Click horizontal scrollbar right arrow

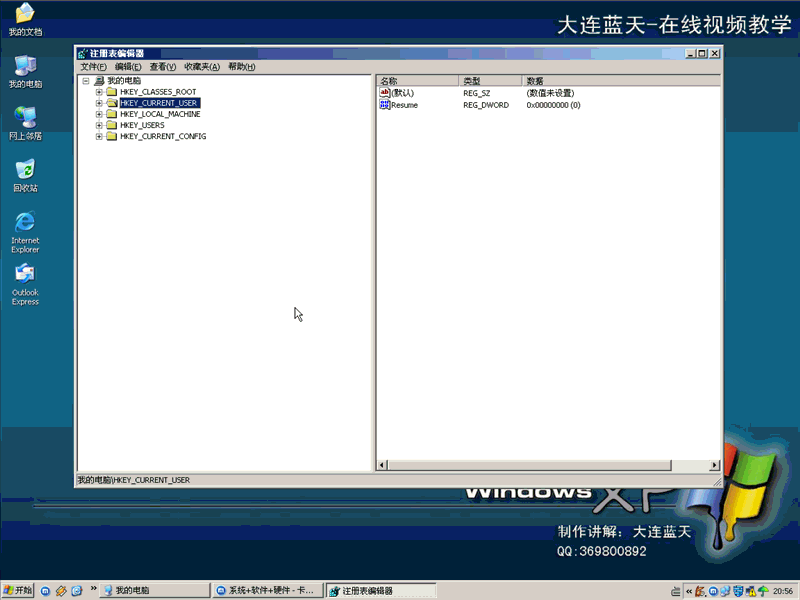click(714, 465)
